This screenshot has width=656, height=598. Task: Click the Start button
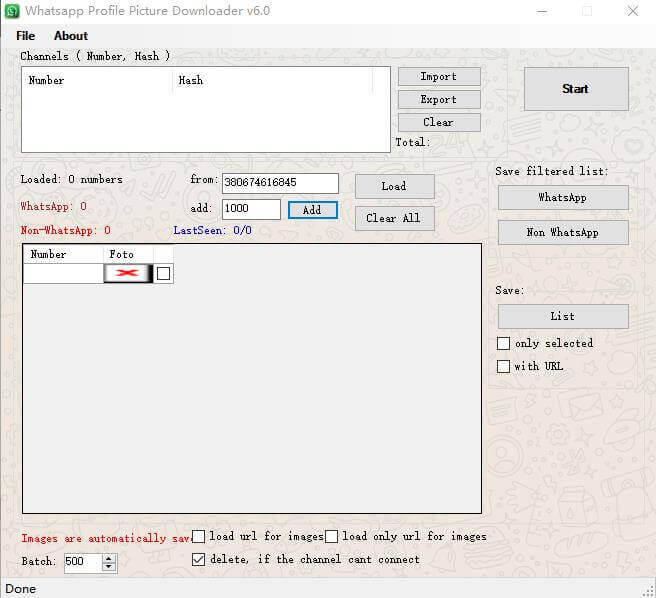576,89
